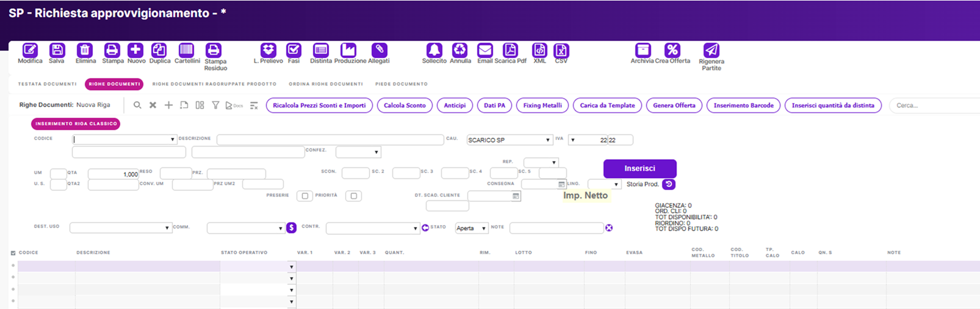Image resolution: width=980 pixels, height=309 pixels.
Task: Click the Sollecito bell icon
Action: [434, 51]
